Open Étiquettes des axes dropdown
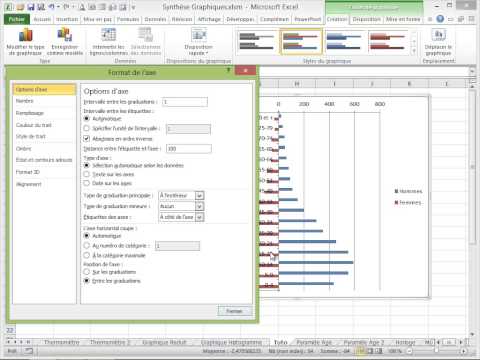 point(199,217)
